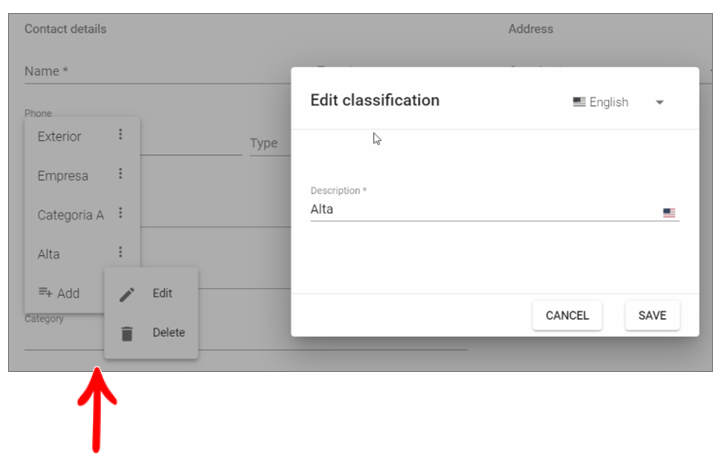This screenshot has width=723, height=460.
Task: Choose Edit from the context menu
Action: 162,293
